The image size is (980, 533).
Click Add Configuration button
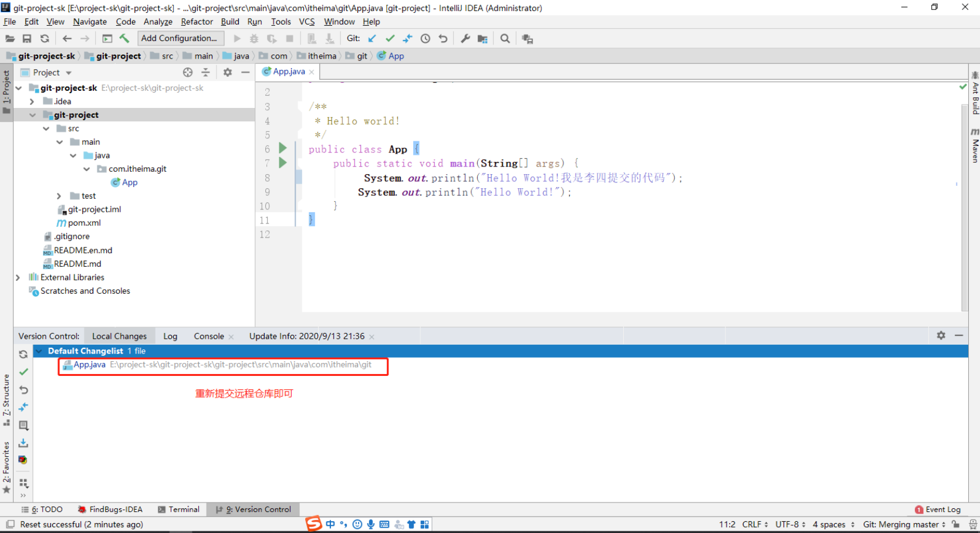click(x=180, y=38)
